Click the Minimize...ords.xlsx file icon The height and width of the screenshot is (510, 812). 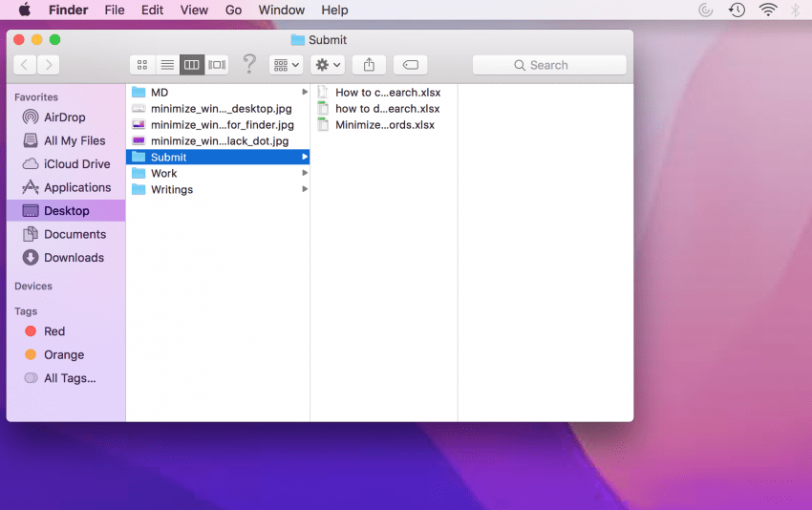(x=323, y=125)
